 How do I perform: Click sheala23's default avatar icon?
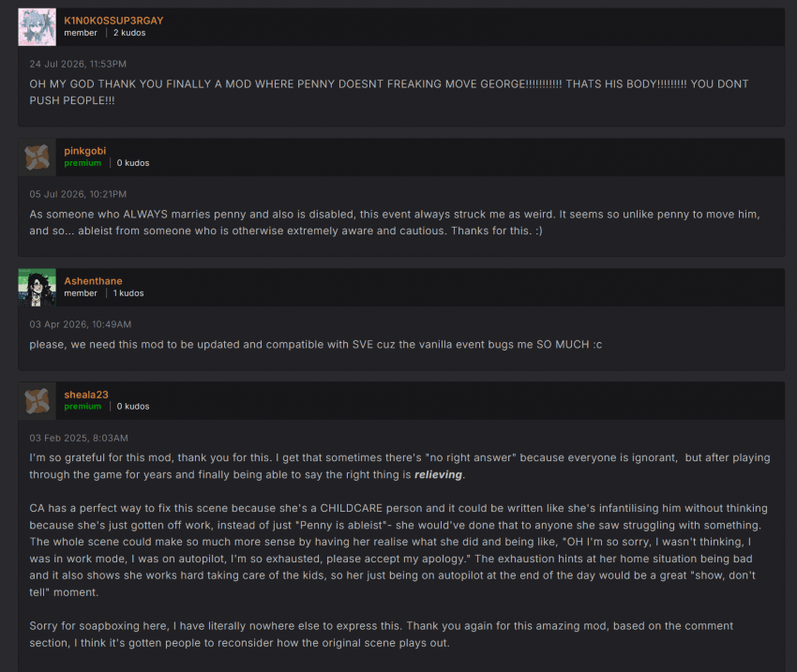(x=38, y=401)
